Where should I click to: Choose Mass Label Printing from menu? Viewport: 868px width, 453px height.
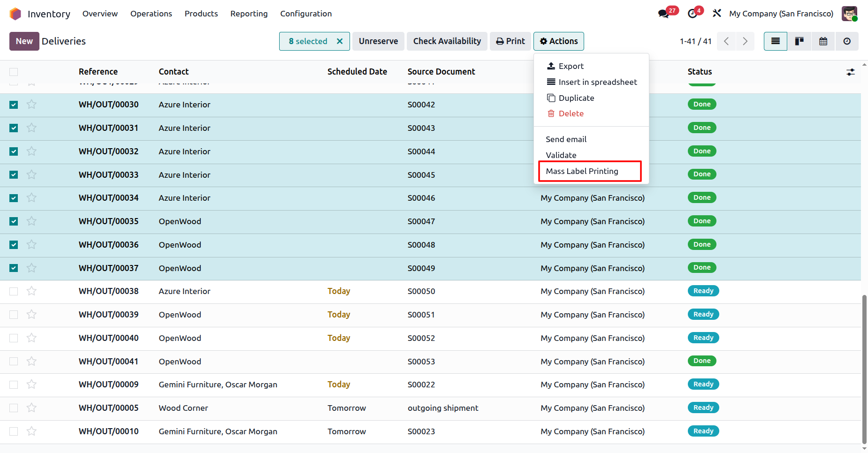[x=582, y=171]
